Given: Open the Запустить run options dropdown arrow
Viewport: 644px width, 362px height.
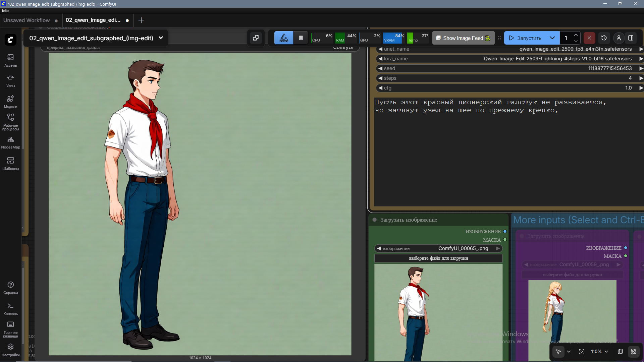Looking at the screenshot, I should [x=552, y=38].
